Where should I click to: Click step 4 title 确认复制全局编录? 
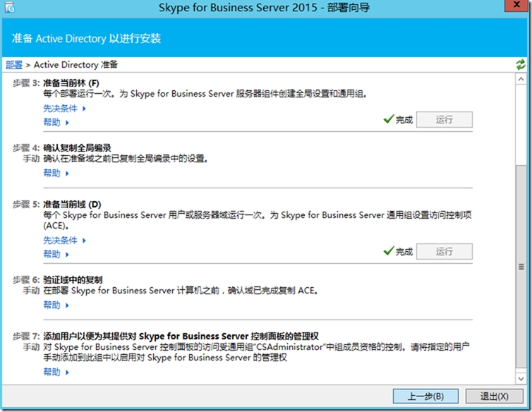click(77, 148)
